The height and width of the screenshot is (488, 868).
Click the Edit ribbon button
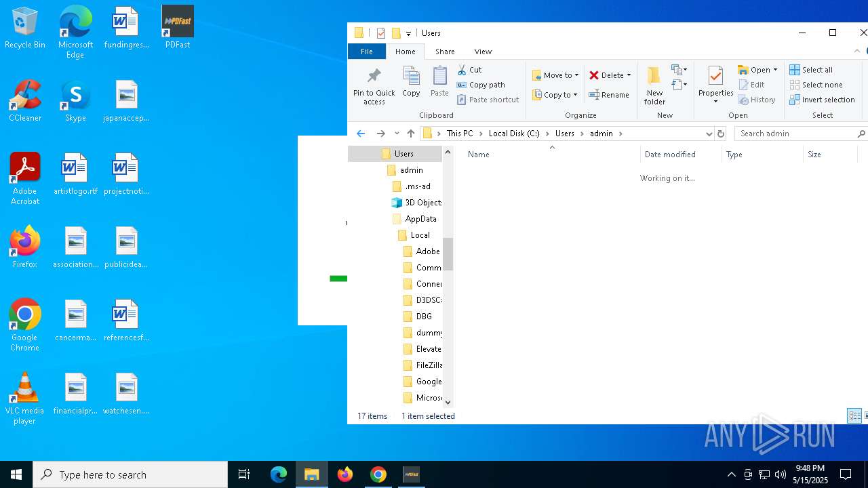coord(751,85)
